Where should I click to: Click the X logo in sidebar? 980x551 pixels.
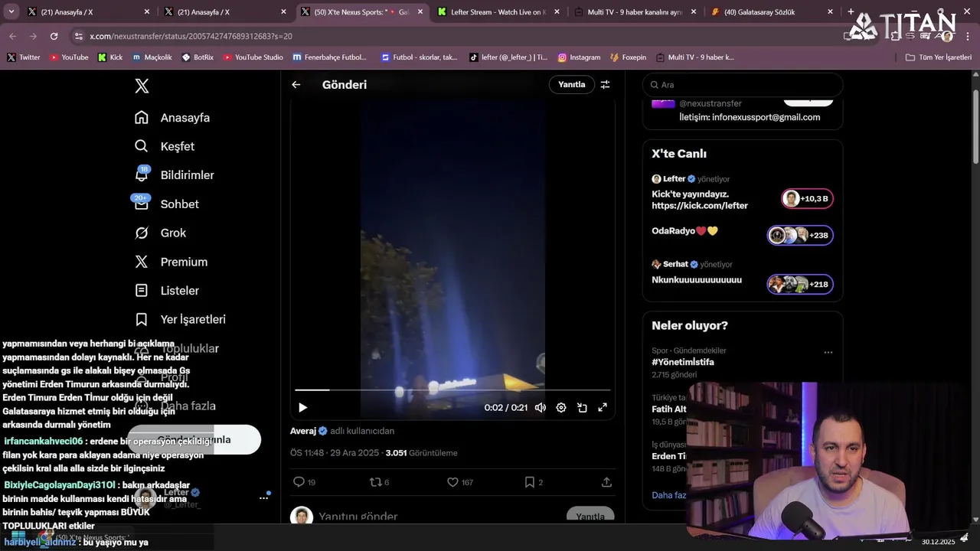[142, 86]
